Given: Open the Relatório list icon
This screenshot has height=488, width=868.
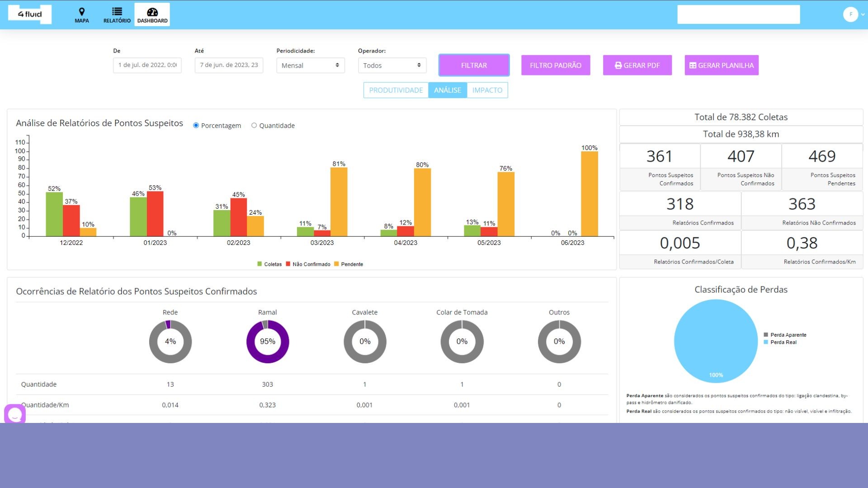Looking at the screenshot, I should 117,12.
